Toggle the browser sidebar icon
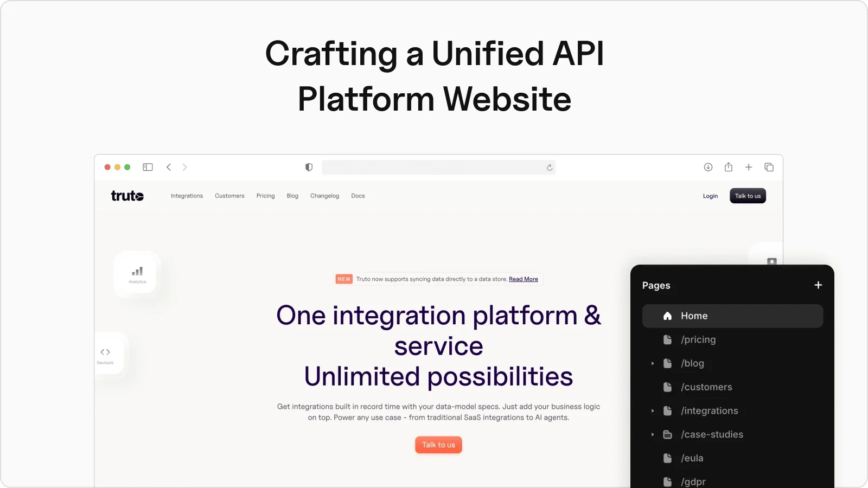Screen dimensions: 868x488 point(148,167)
